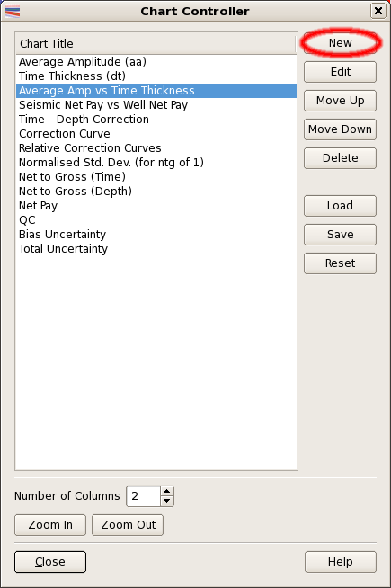Click the Move Down button
Image resolution: width=391 pixels, height=588 pixels.
click(340, 129)
